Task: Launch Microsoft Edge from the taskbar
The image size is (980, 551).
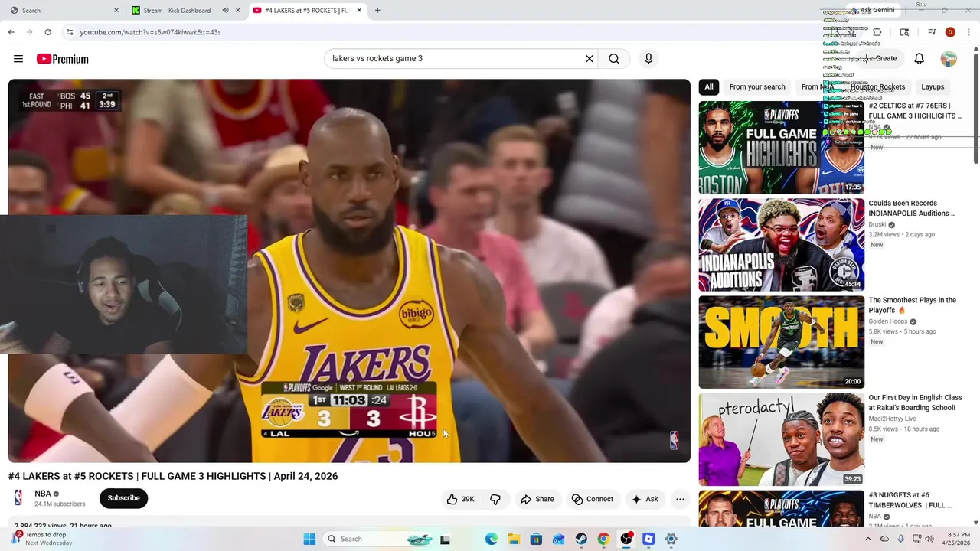Action: click(492, 539)
